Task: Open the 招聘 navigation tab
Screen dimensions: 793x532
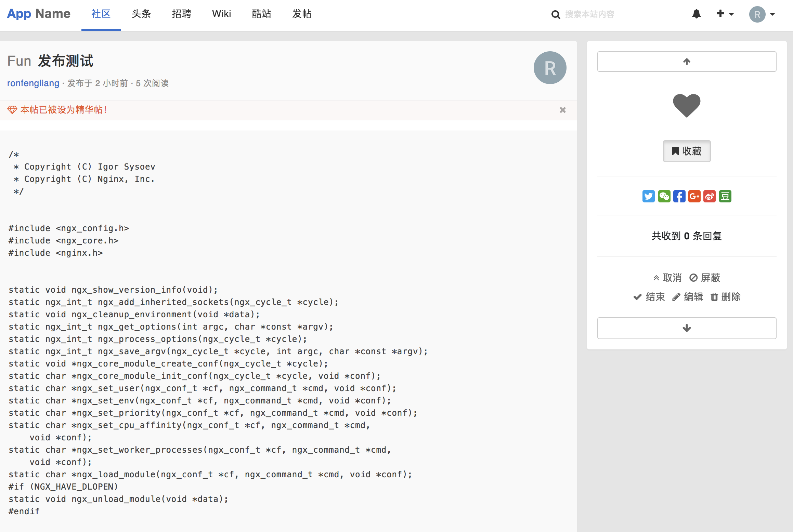Action: pos(181,14)
